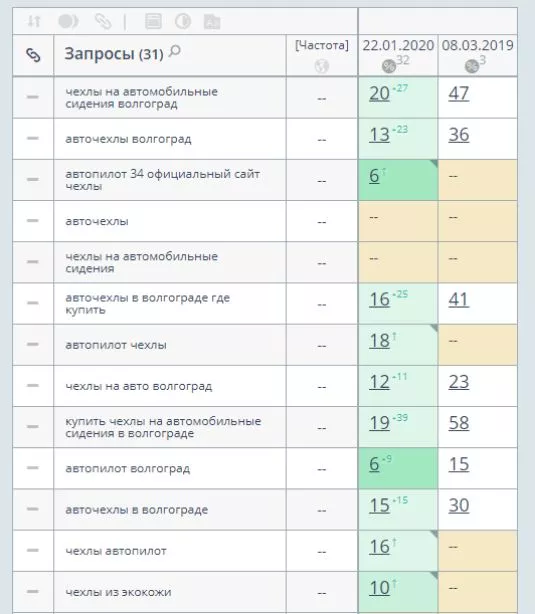Open position 20 link in first row
Image resolution: width=535 pixels, height=614 pixels.
coord(379,94)
